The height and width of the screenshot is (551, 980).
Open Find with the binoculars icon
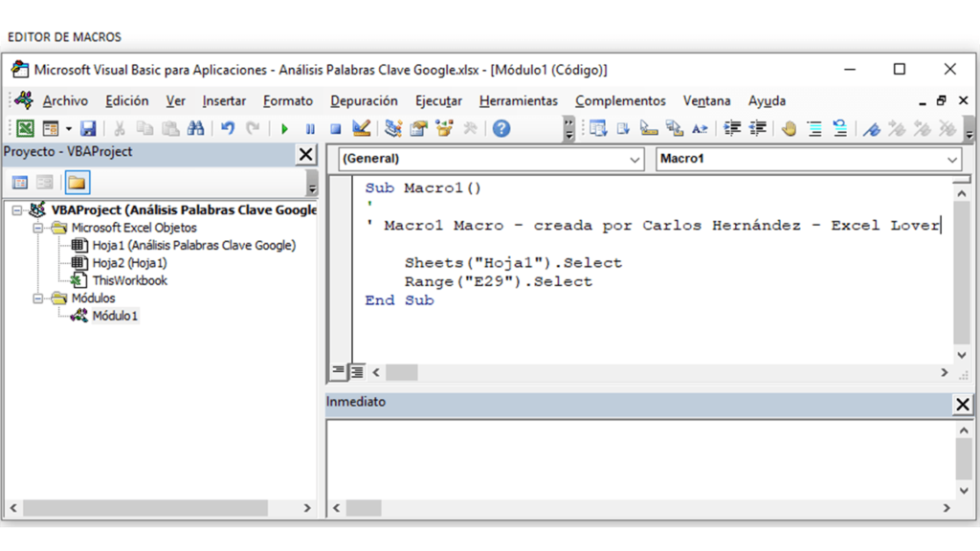click(195, 129)
